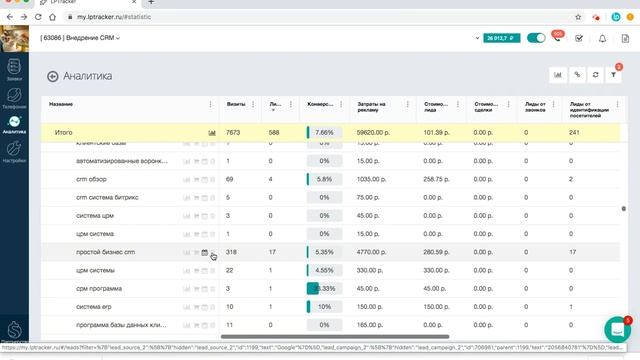640x360 pixels.
Task: Toggle the teal switch in the header
Action: tap(536, 38)
